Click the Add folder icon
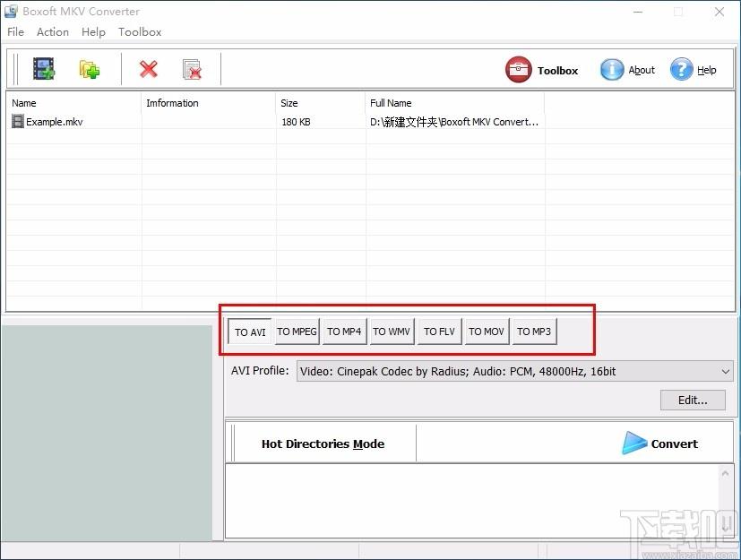Image resolution: width=741 pixels, height=560 pixels. click(89, 69)
